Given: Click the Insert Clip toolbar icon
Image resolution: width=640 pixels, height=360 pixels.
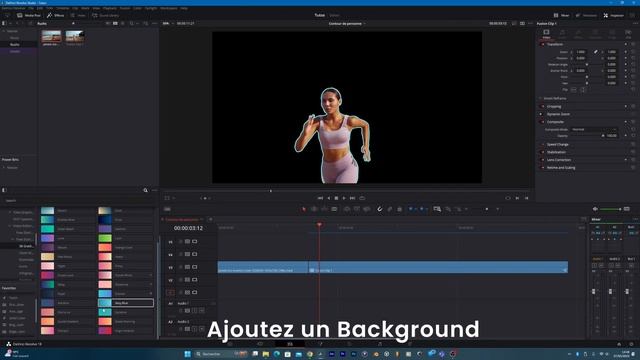Looking at the screenshot, I should click(347, 209).
